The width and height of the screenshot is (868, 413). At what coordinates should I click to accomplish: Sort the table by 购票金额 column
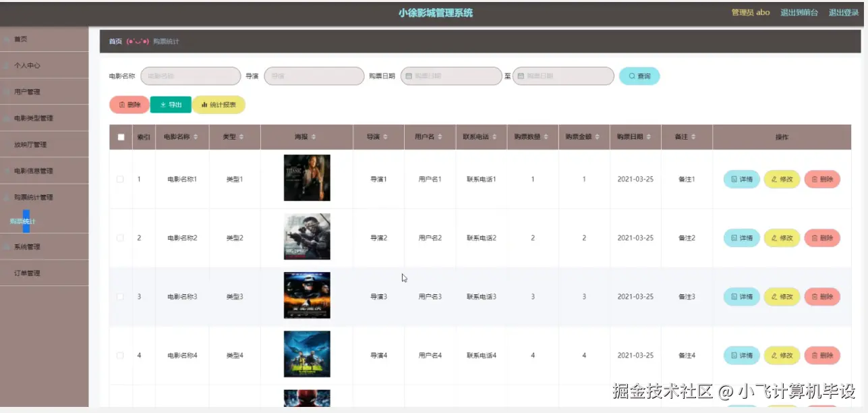click(596, 137)
